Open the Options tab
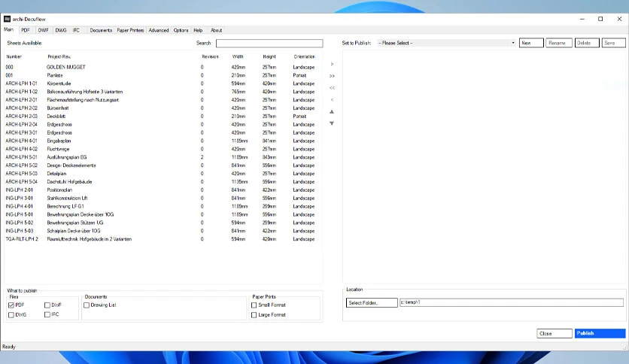This screenshot has width=629, height=364. click(181, 30)
